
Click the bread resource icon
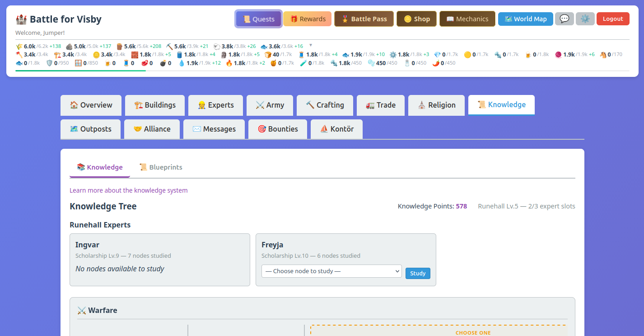click(x=268, y=55)
